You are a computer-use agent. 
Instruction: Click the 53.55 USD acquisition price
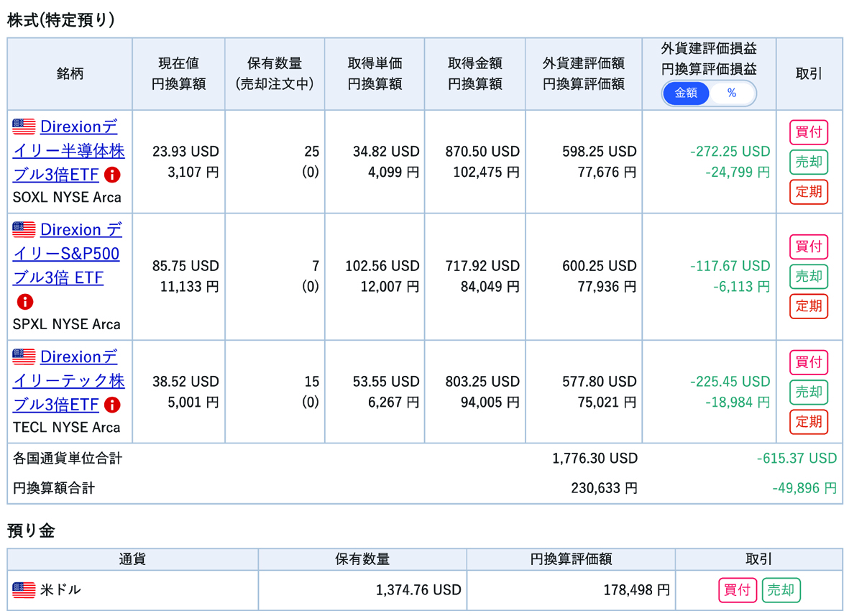386,382
